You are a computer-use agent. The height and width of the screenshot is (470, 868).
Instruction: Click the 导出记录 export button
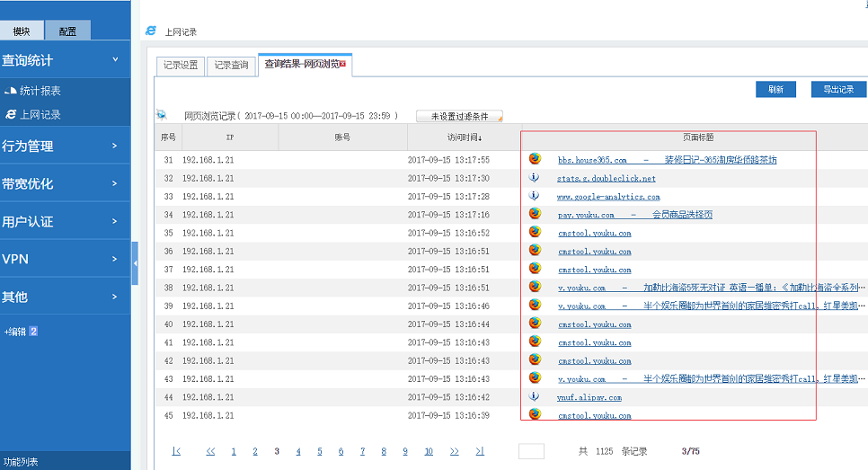pos(838,89)
